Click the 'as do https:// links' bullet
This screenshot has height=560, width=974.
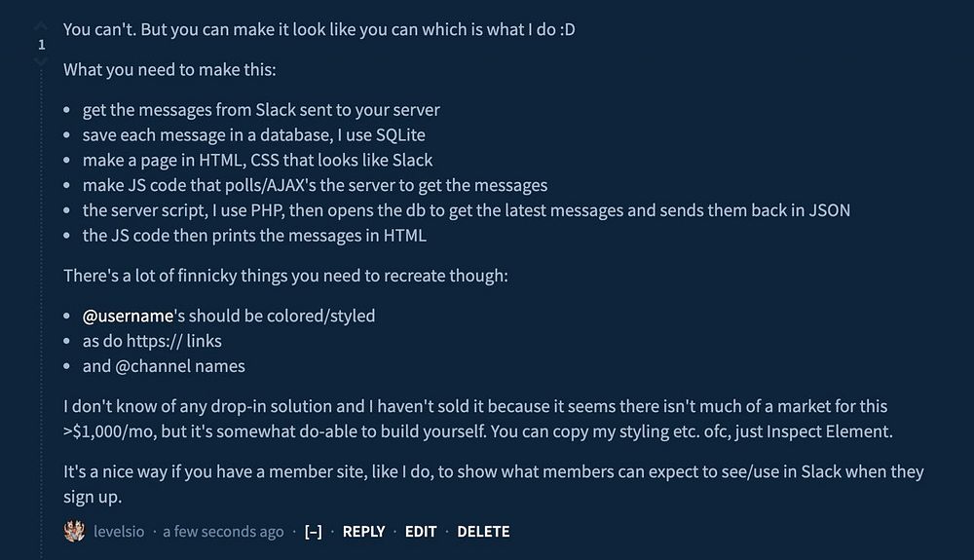click(152, 341)
